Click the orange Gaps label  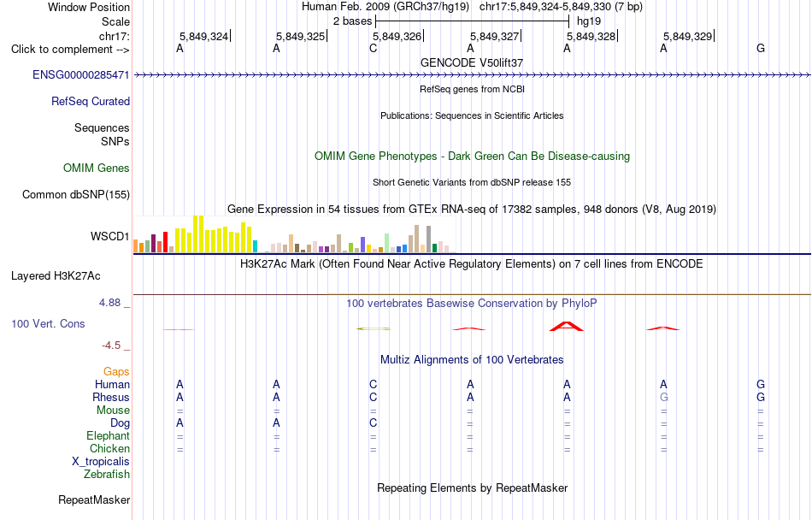point(116,372)
